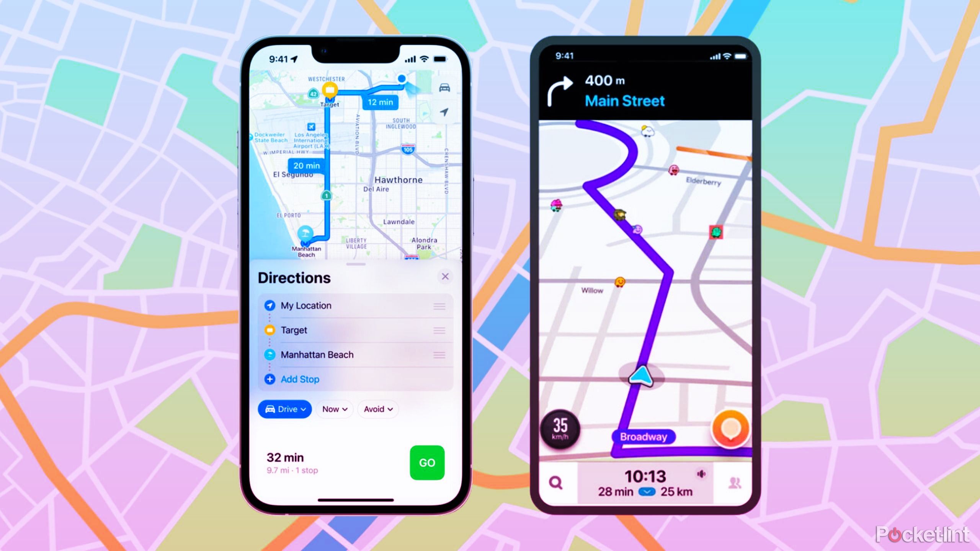Screen dimensions: 980x551
Task: Tap Manhattan Beach destination in list
Action: [x=317, y=355]
